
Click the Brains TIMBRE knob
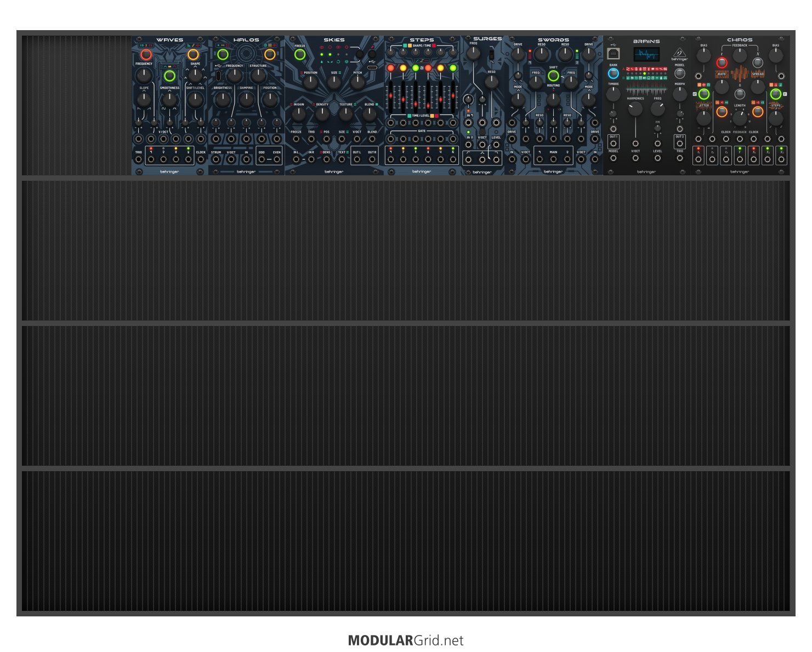614,94
